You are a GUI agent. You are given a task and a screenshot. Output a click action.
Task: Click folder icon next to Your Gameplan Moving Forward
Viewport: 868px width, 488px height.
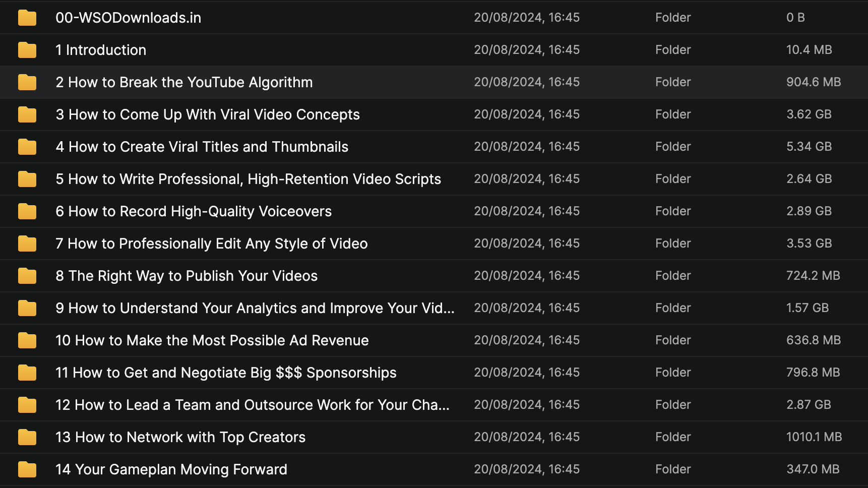pyautogui.click(x=27, y=470)
